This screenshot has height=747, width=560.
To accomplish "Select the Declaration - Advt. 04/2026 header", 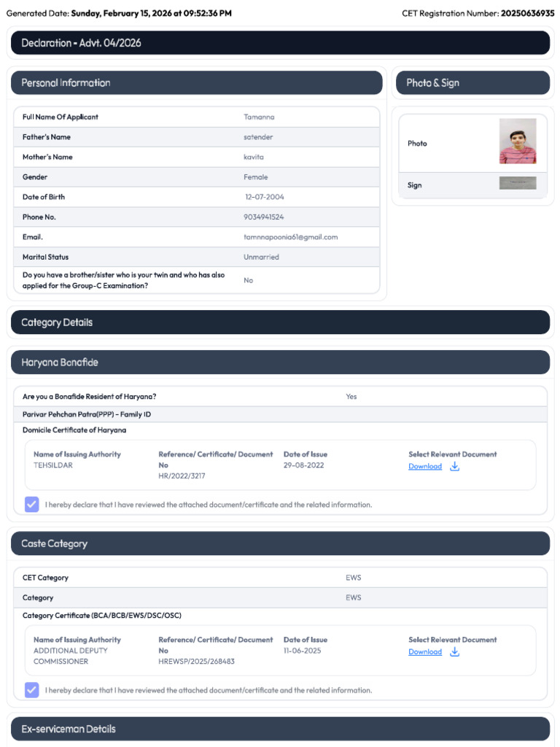I will point(281,43).
